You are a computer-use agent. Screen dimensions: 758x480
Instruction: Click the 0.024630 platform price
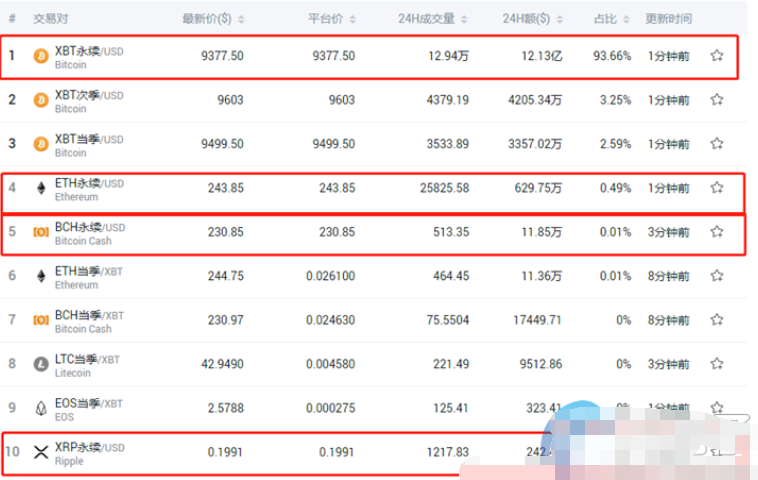(331, 320)
